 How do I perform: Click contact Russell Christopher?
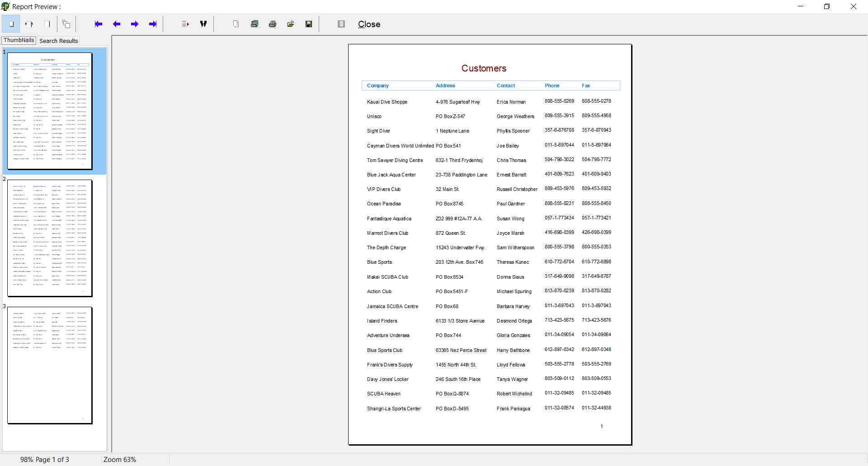click(517, 189)
